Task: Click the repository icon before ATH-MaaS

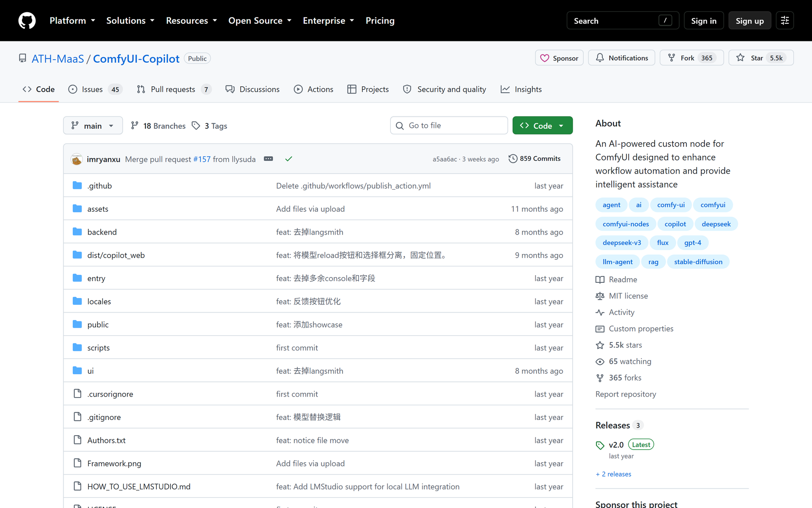Action: (23, 58)
